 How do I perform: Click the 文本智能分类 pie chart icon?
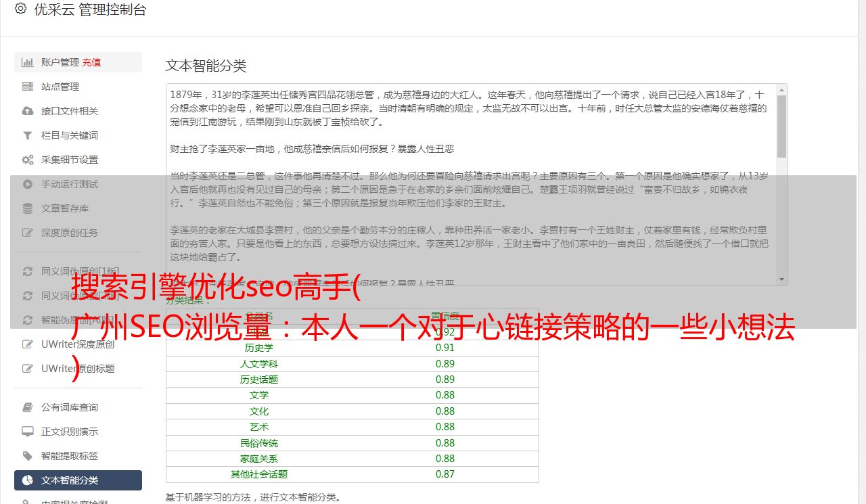coord(28,480)
